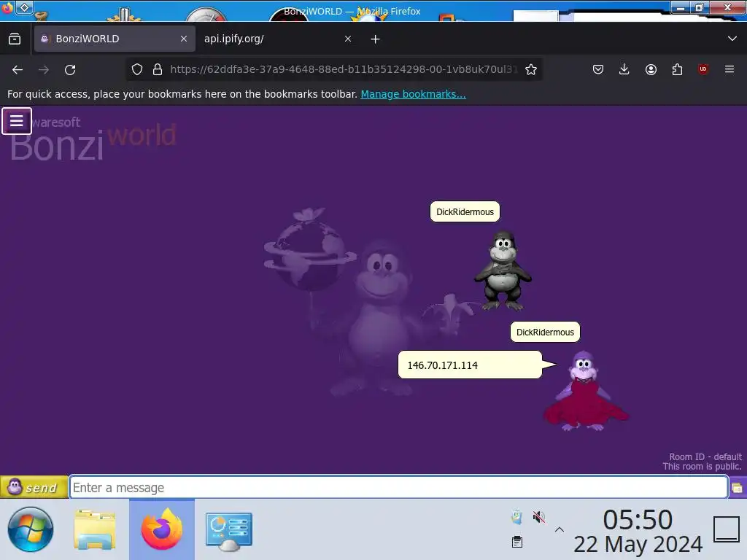View site security padlock info
Viewport: 747px width, 560px height.
(x=158, y=69)
